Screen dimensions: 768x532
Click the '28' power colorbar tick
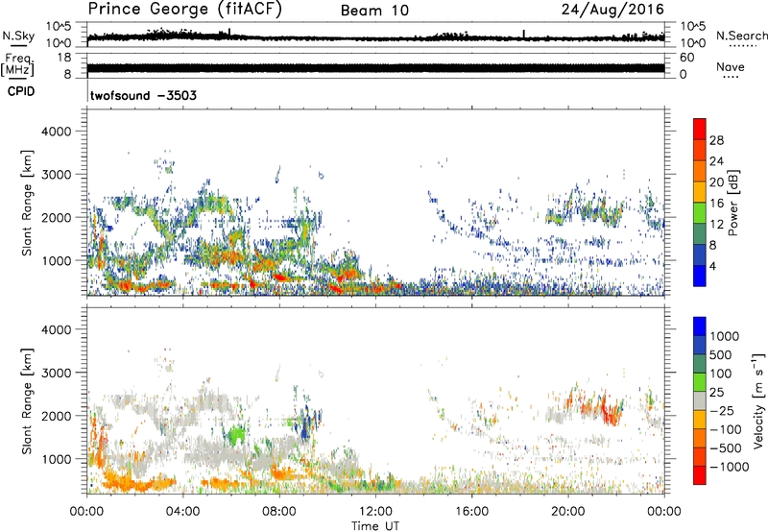click(x=716, y=140)
